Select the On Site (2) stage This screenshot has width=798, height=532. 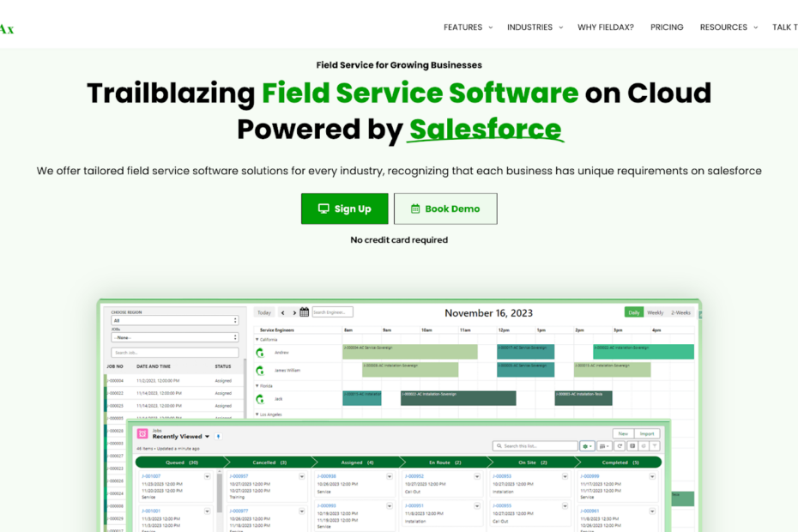click(x=533, y=462)
